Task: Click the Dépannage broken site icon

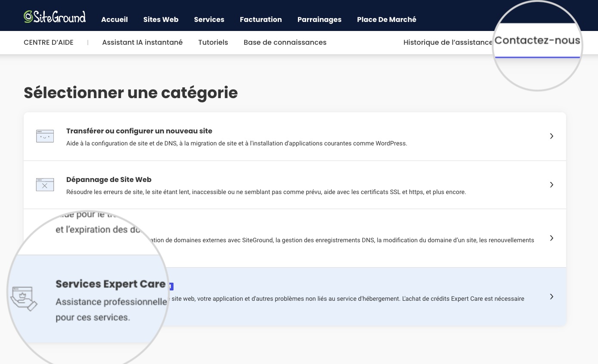Action: coord(45,185)
